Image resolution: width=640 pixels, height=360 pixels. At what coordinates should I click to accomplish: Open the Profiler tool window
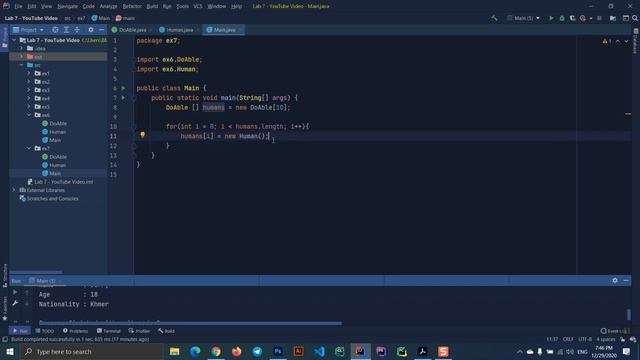140,331
